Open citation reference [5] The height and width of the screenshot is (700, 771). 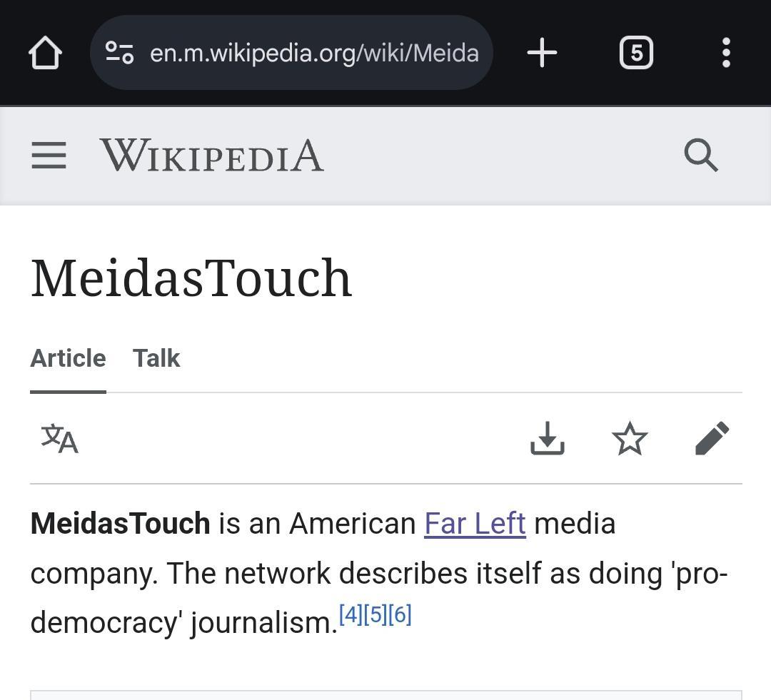376,614
